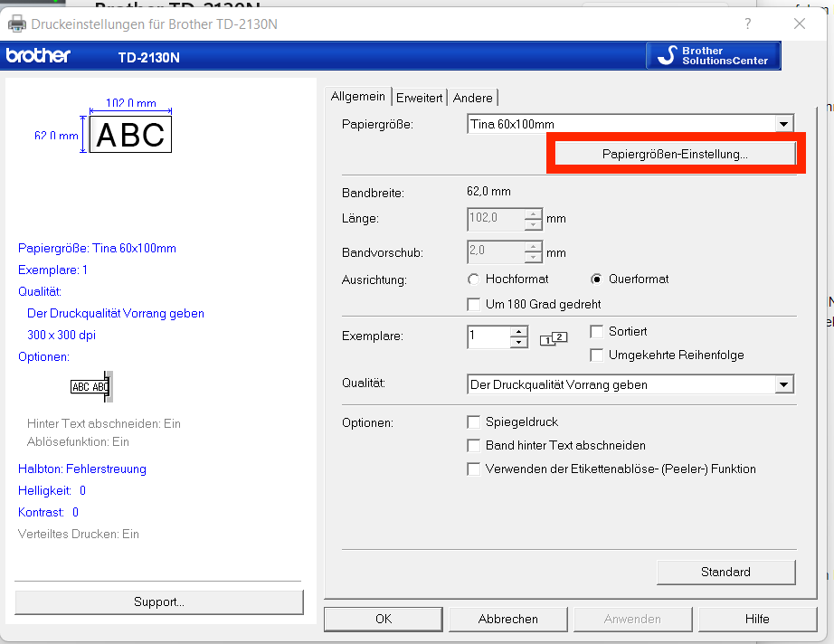Enable Spiegeldruck option
Screen dimensions: 834x644
pyautogui.click(x=473, y=422)
